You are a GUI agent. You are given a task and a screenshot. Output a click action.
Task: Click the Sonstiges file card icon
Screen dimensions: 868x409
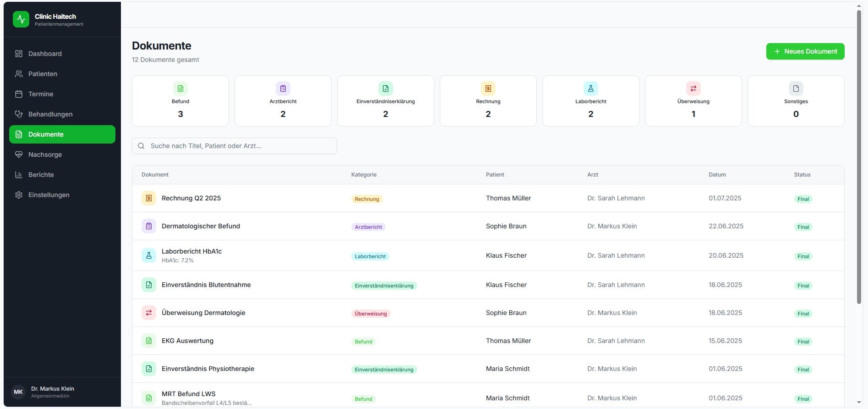(x=796, y=88)
